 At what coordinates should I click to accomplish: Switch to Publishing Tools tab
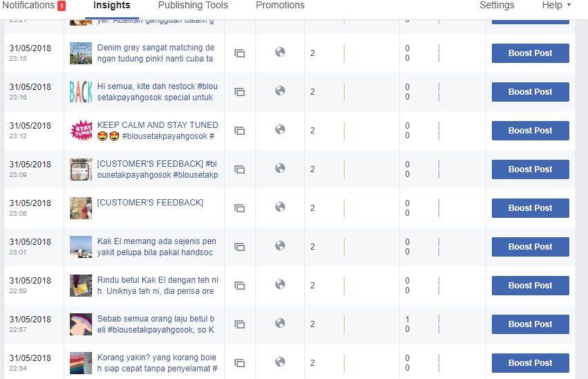click(x=193, y=6)
